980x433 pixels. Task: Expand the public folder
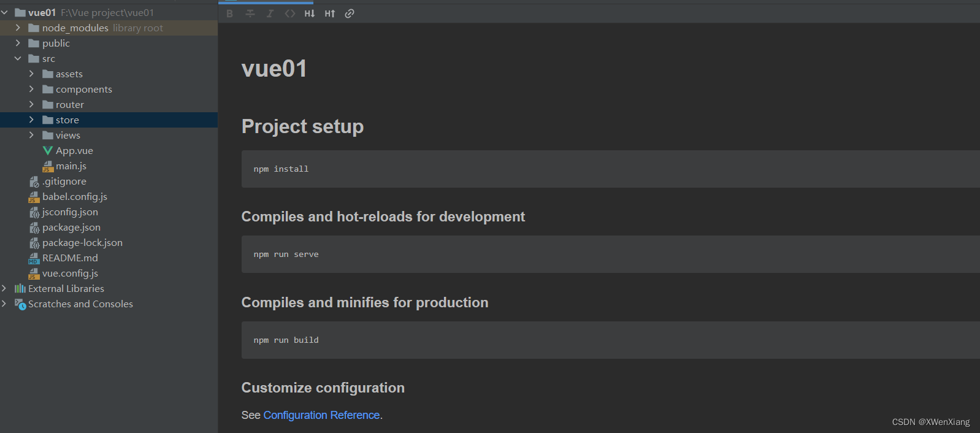pyautogui.click(x=18, y=43)
